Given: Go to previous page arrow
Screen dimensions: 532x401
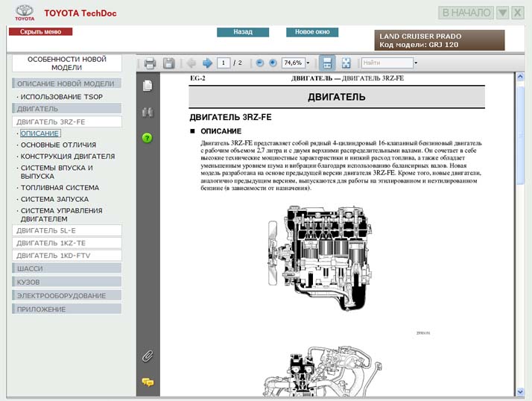Looking at the screenshot, I should pos(191,63).
